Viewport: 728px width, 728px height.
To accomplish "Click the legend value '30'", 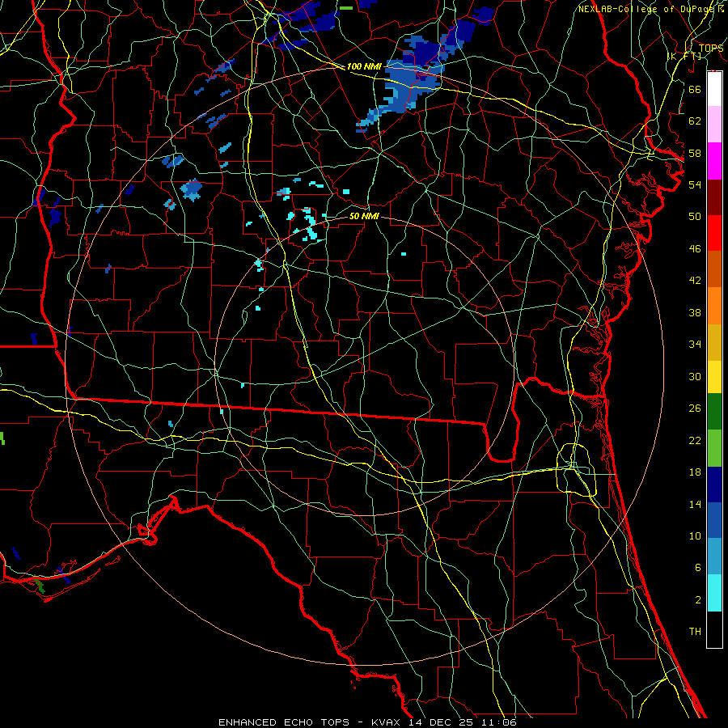I will pos(695,376).
